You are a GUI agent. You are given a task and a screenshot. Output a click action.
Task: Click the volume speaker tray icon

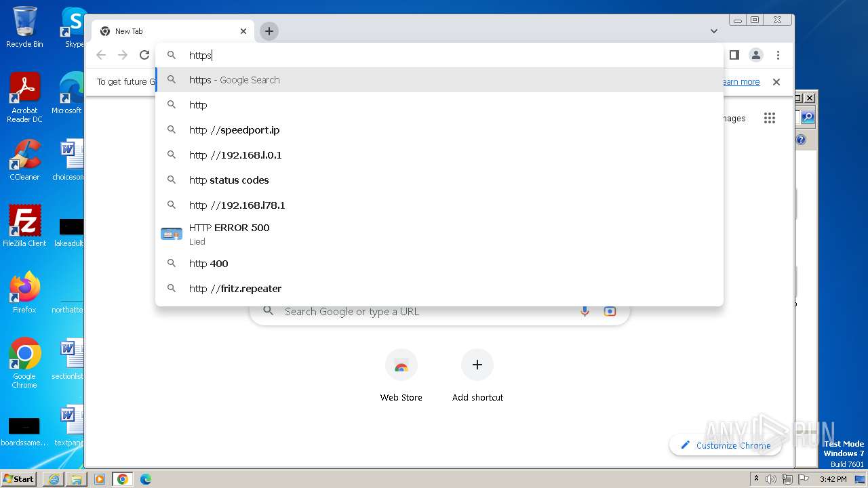[x=771, y=479]
